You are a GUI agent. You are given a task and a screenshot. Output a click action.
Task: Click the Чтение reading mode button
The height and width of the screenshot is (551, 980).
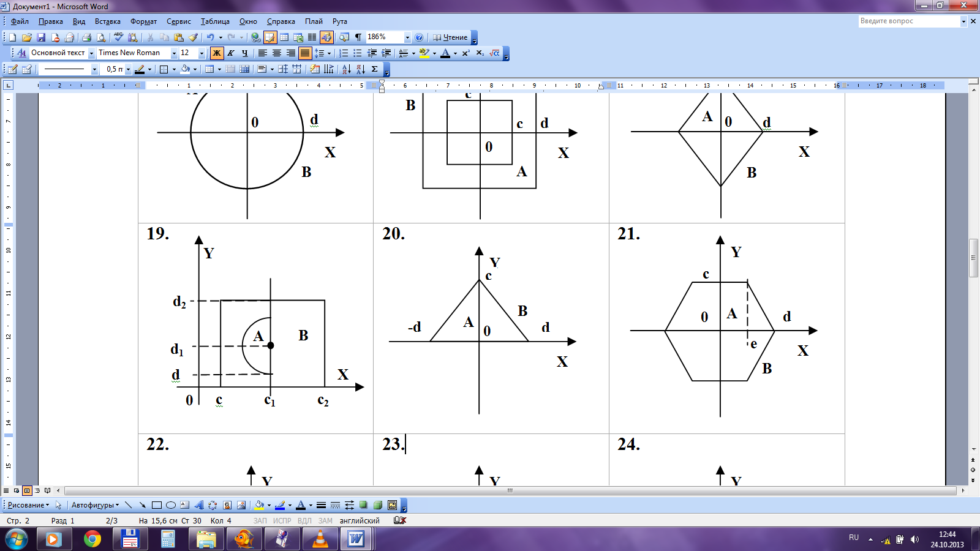[x=450, y=37]
